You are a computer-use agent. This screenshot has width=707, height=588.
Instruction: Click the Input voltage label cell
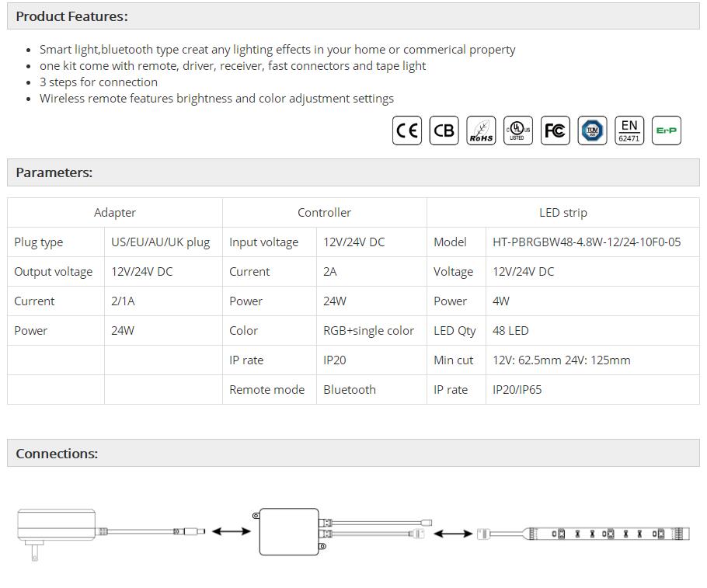coord(270,242)
